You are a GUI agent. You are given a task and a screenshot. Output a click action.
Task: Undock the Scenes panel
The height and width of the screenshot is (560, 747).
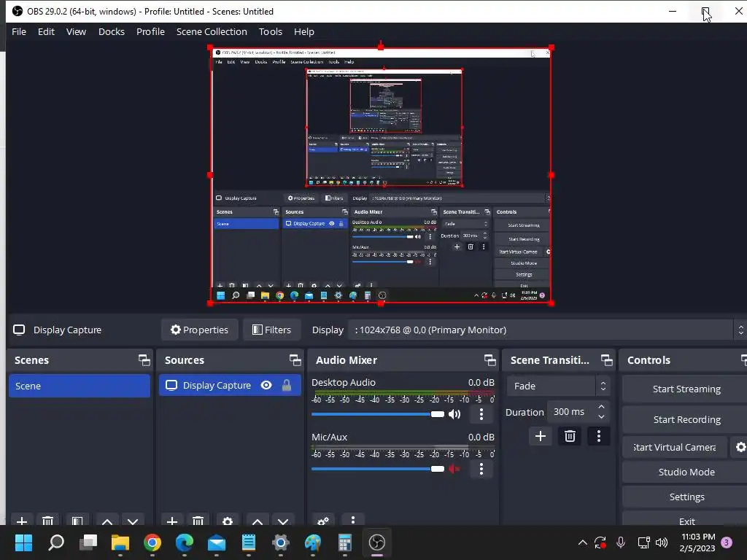[x=144, y=360]
